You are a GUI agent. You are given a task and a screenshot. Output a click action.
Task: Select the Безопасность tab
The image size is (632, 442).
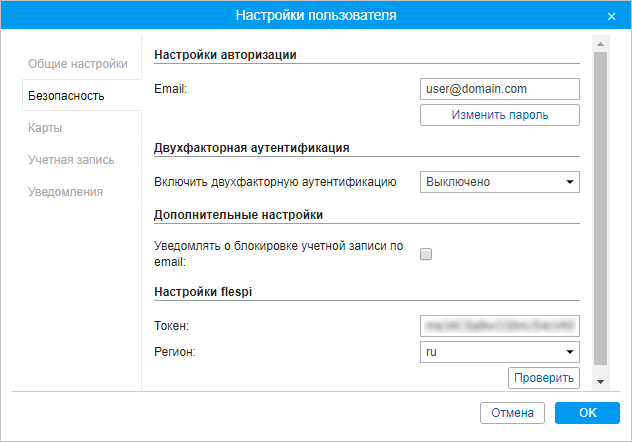click(67, 95)
